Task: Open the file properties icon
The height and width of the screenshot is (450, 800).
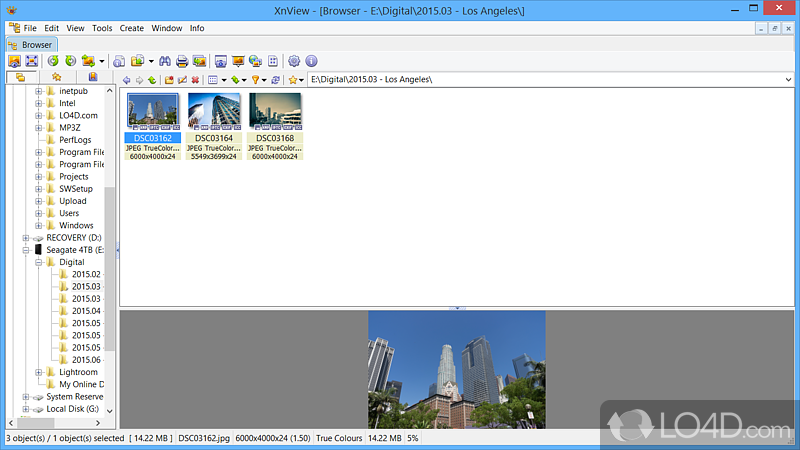Action: [x=119, y=61]
